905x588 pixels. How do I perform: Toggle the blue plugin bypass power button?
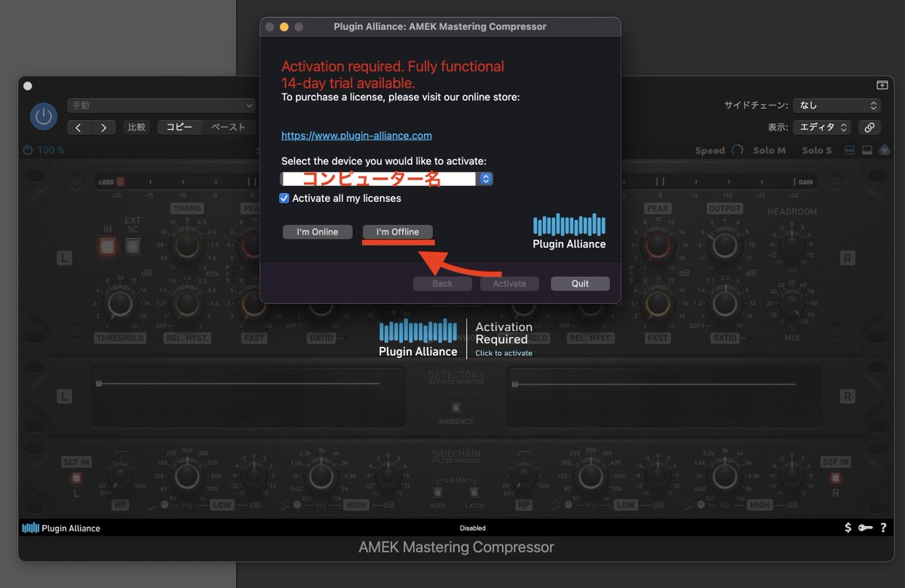click(44, 117)
